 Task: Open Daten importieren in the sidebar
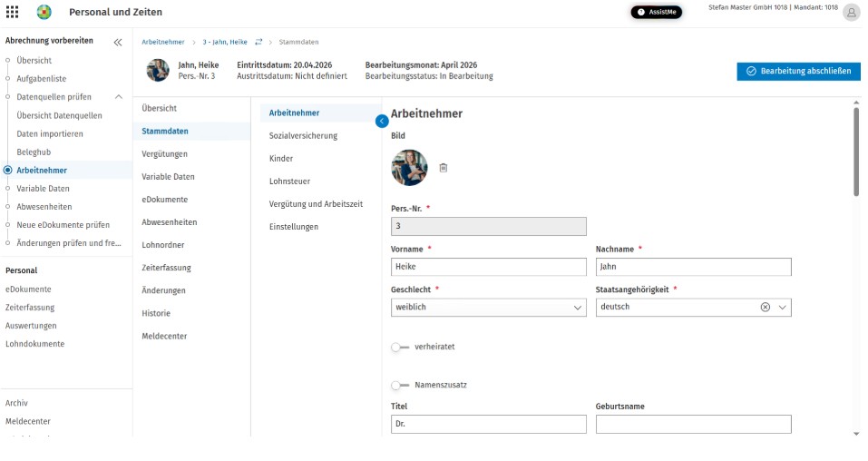coord(50,133)
